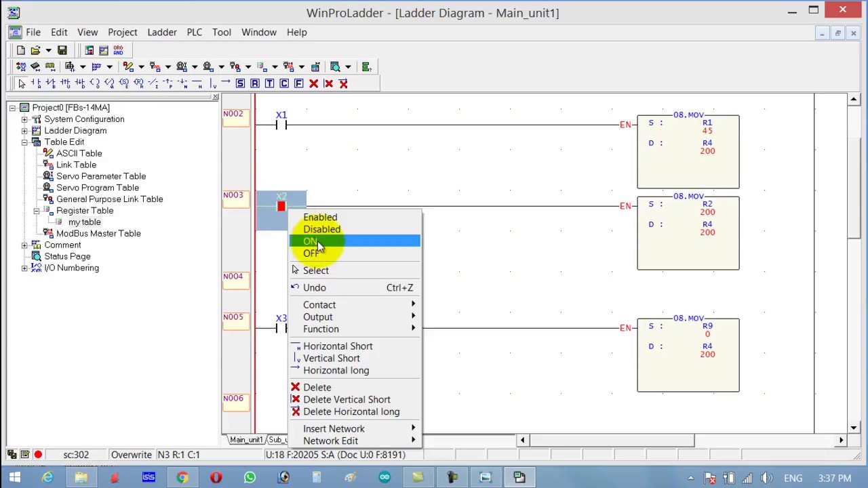
Task: Open 'my table' register table item
Action: click(x=84, y=222)
